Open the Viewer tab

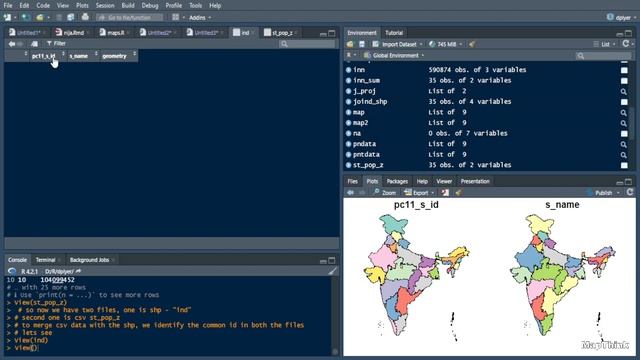point(444,181)
